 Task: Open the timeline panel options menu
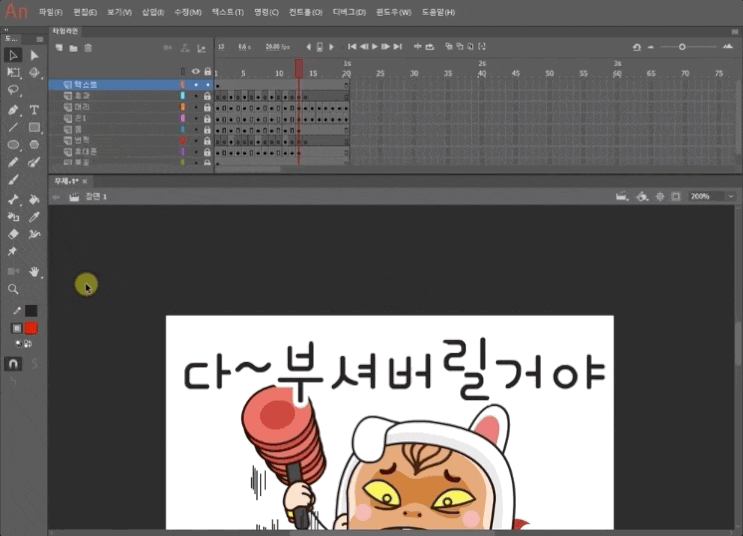(735, 31)
